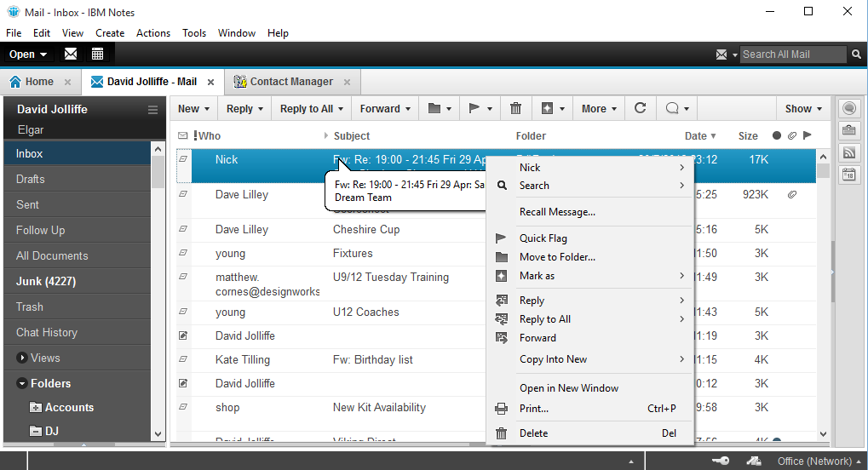This screenshot has width=868, height=470.
Task: Open the Show dropdown in the toolbar
Action: click(x=803, y=108)
